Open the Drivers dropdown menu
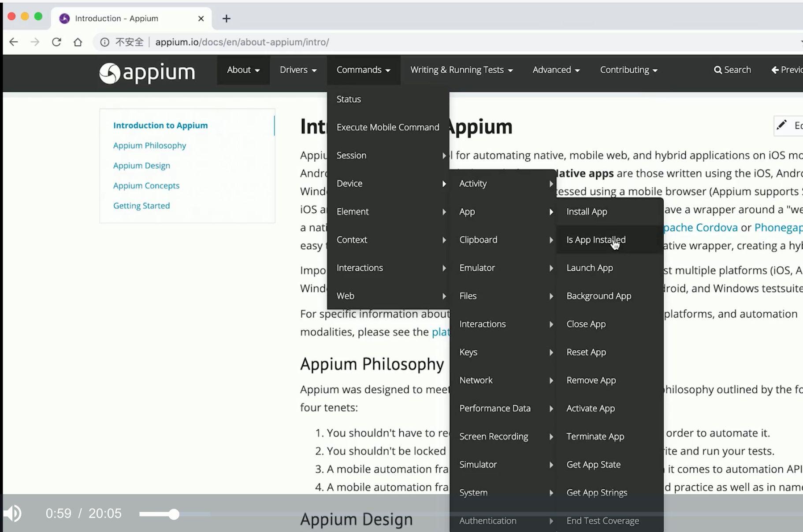The height and width of the screenshot is (532, 803). pos(298,70)
